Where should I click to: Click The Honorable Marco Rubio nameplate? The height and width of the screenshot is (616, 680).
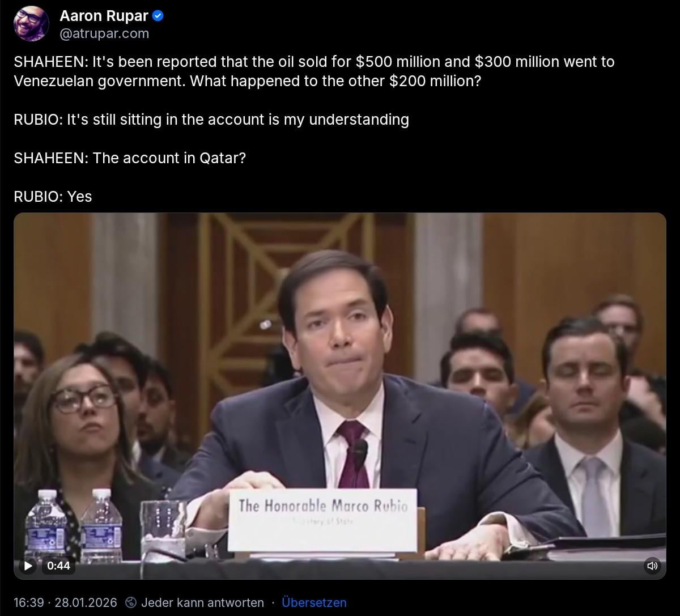coord(323,520)
